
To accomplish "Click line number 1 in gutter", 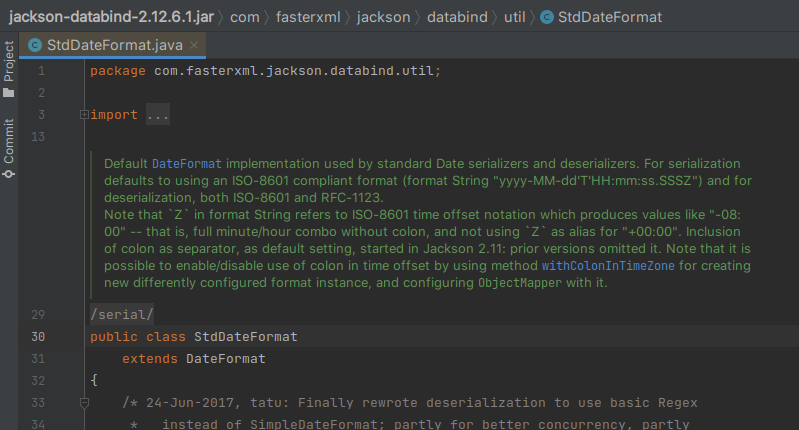I will [x=42, y=71].
